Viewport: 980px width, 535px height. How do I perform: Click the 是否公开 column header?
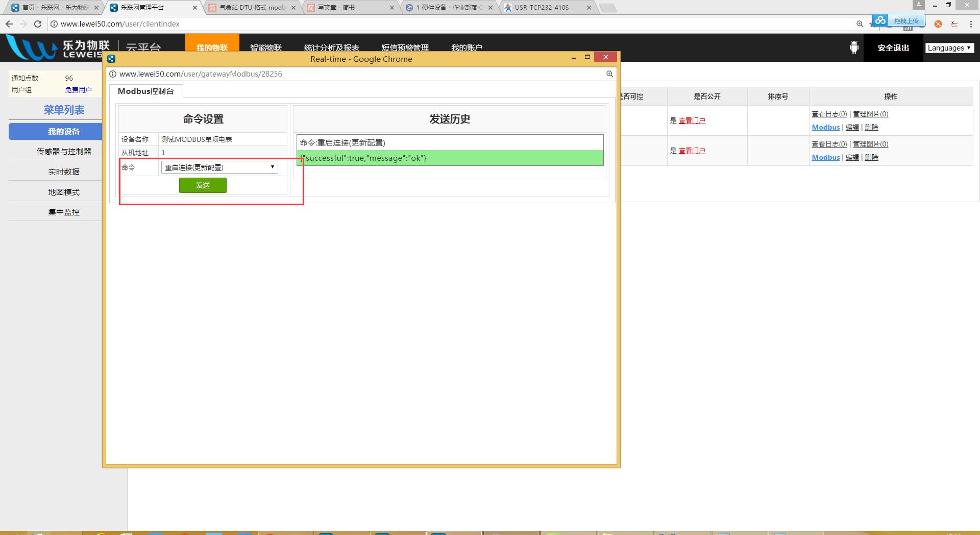click(x=707, y=96)
